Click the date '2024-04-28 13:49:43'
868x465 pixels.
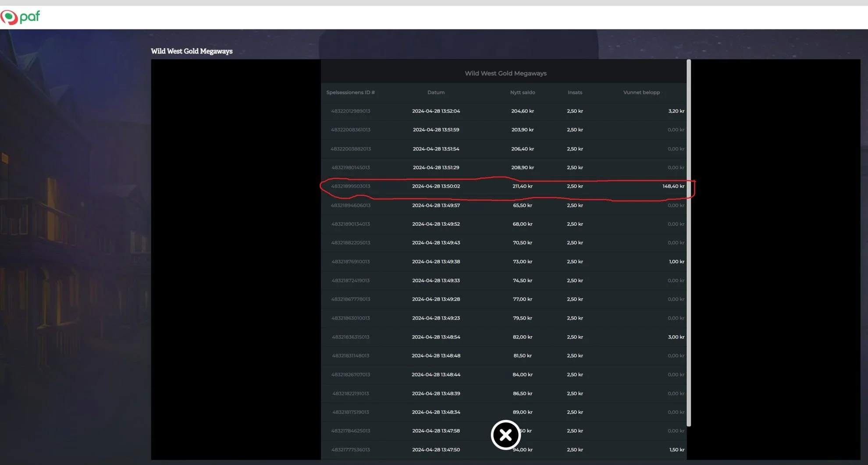tap(436, 243)
